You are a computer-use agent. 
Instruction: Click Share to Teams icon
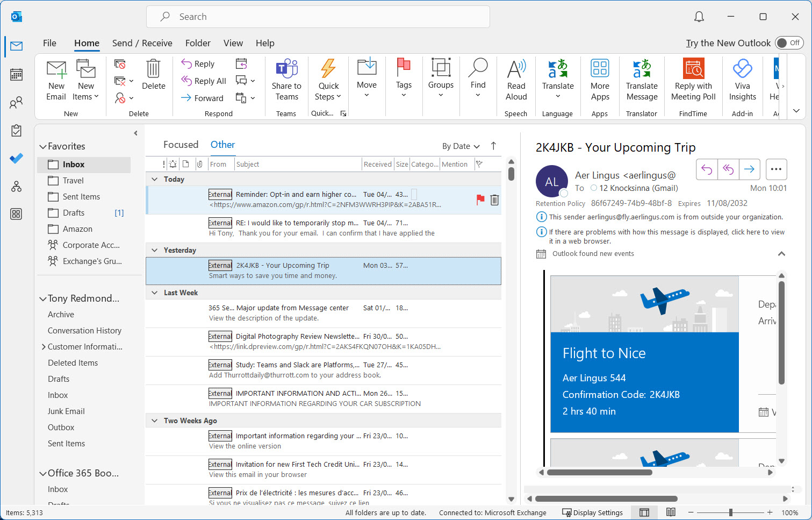pos(286,69)
